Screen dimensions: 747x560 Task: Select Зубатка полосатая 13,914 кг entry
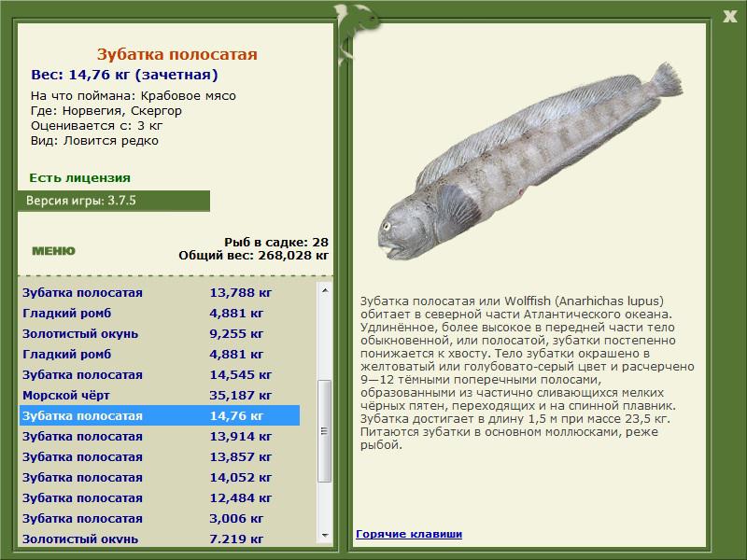[x=160, y=436]
